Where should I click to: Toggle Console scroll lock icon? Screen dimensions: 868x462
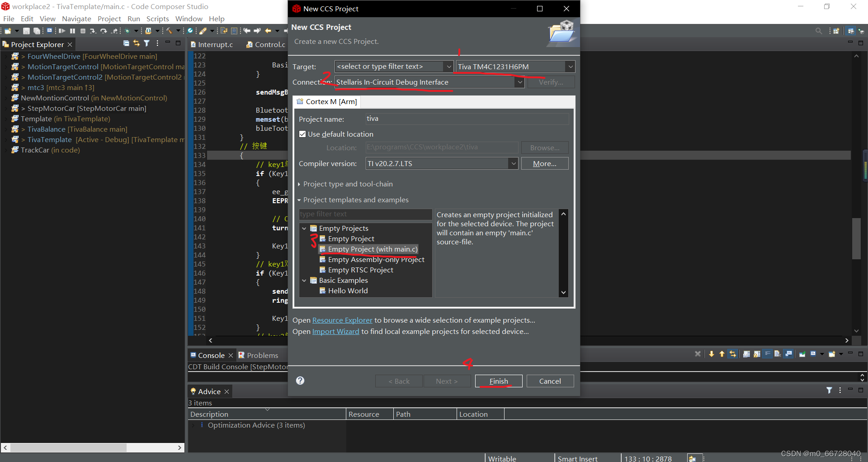click(x=757, y=354)
